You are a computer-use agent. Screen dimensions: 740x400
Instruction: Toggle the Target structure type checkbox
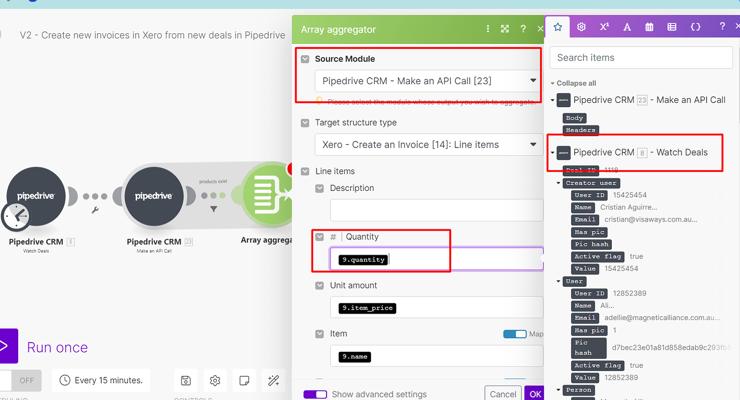tap(305, 123)
